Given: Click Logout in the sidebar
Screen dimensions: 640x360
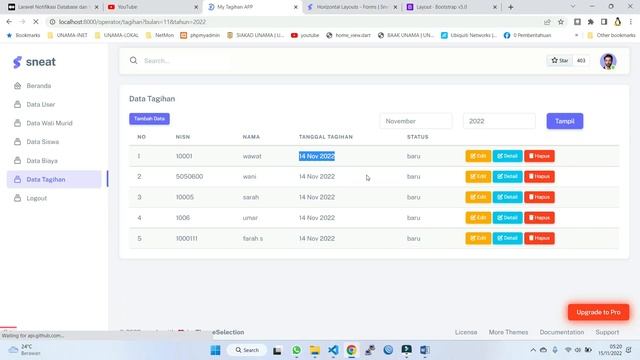Looking at the screenshot, I should (x=36, y=198).
